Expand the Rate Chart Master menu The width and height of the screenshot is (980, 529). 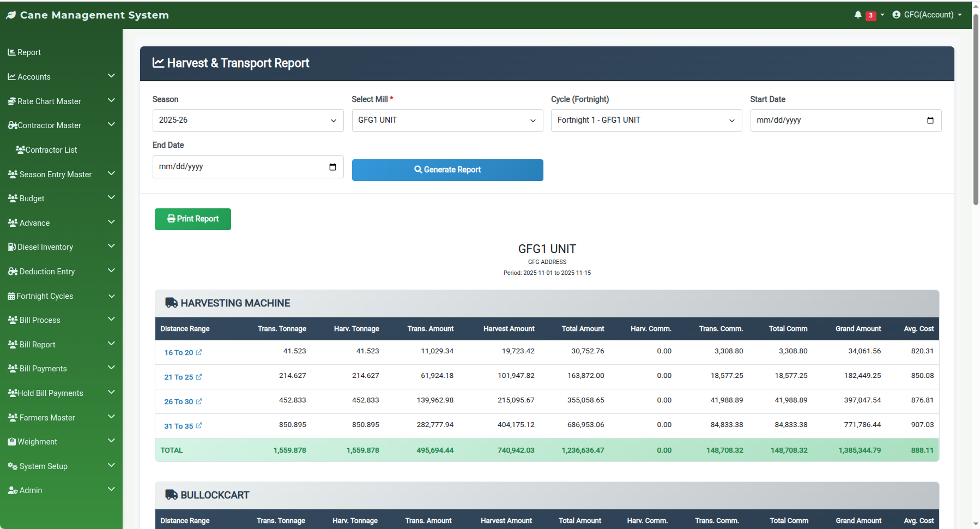(x=61, y=101)
